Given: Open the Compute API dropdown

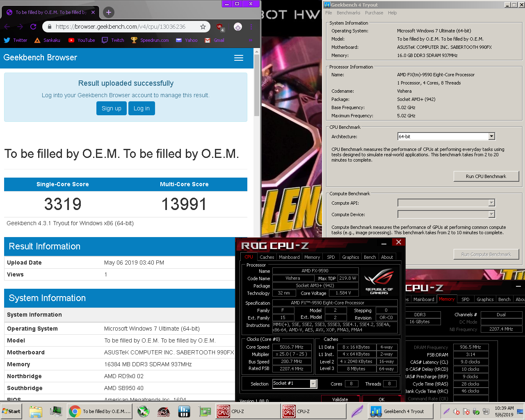Looking at the screenshot, I should pyautogui.click(x=446, y=203).
